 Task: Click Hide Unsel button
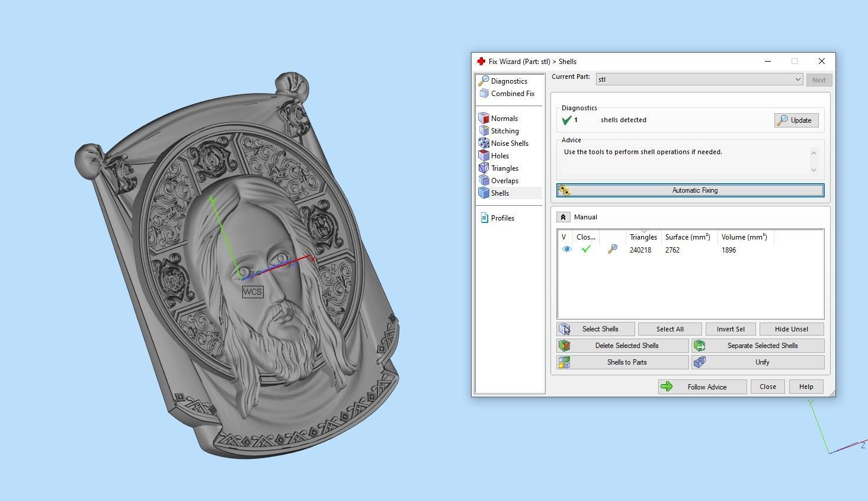pyautogui.click(x=792, y=329)
